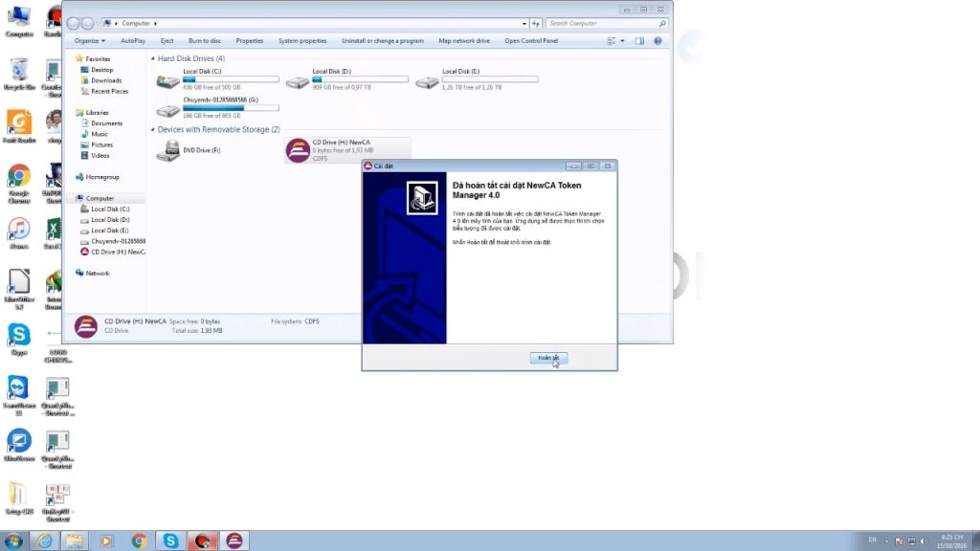This screenshot has height=551, width=980.
Task: Select Network in navigation pane
Action: click(97, 273)
